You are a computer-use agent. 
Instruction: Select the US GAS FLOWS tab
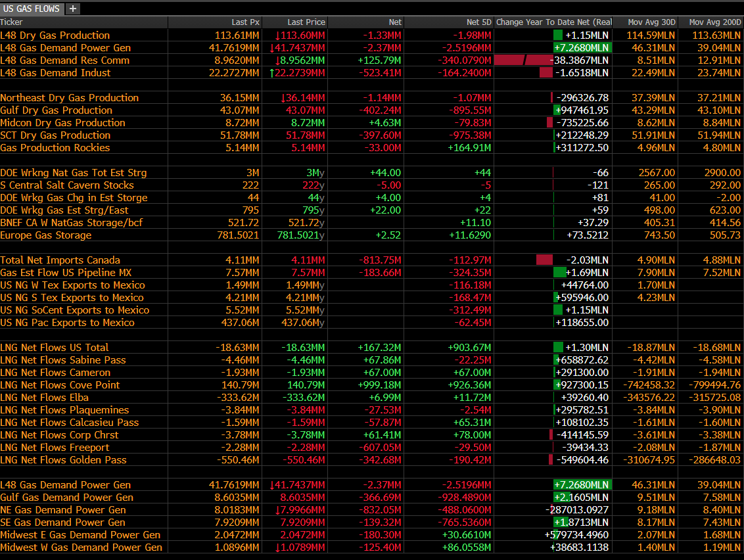[32, 9]
